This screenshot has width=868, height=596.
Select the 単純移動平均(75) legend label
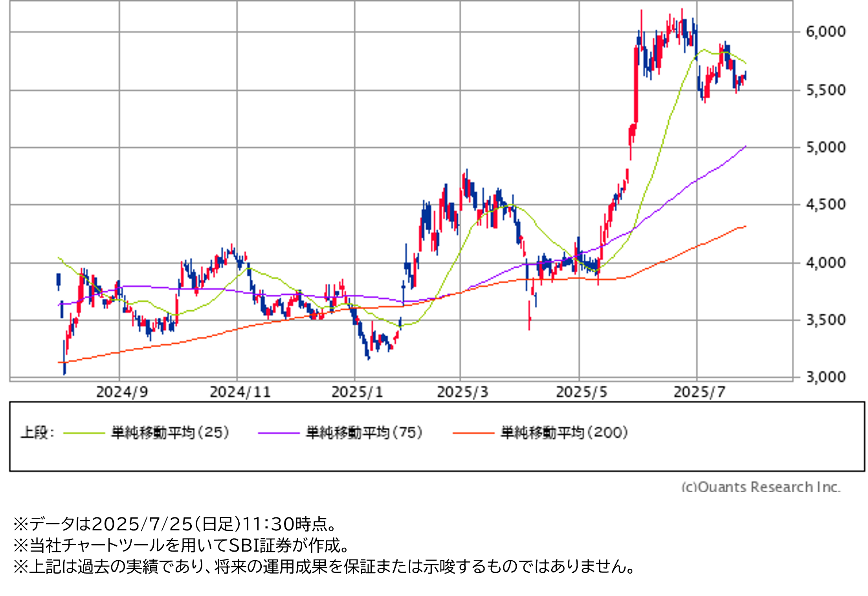[364, 433]
